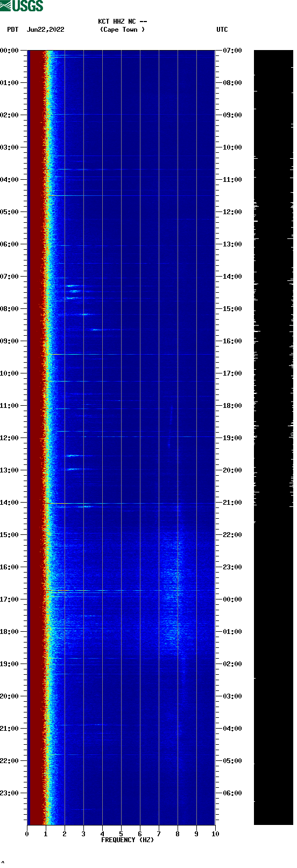The height and width of the screenshot is (868, 297).
Task: Click the 16:00 UTC time label
Action: [x=232, y=341]
